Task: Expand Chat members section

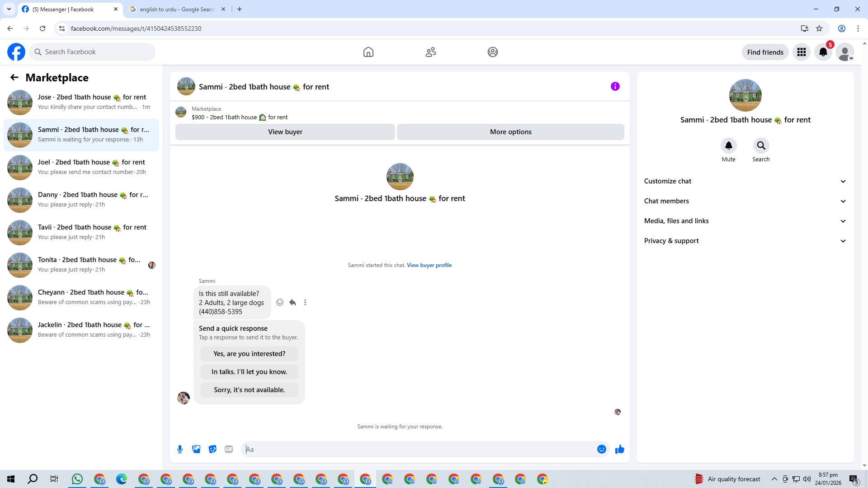Action: (x=745, y=201)
